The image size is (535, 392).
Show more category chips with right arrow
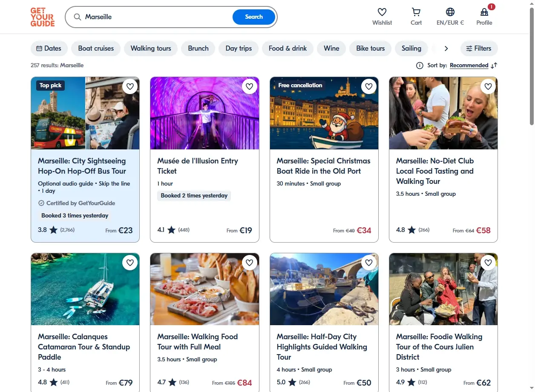(x=446, y=49)
